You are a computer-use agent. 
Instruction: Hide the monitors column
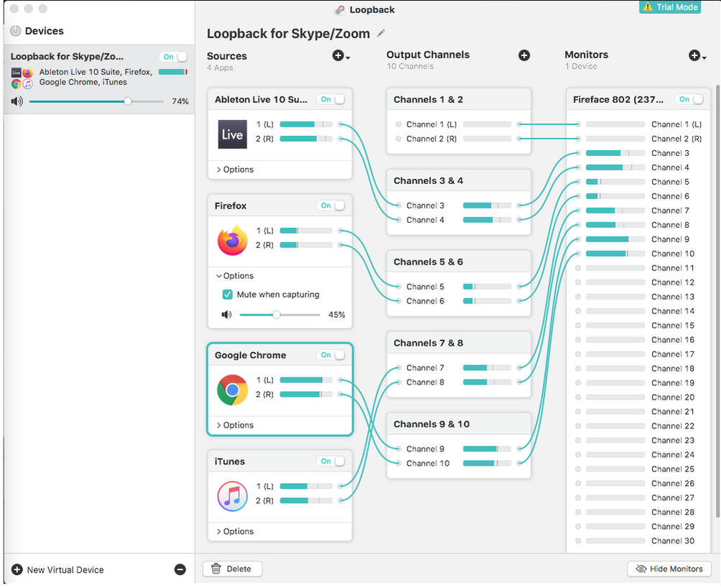[669, 569]
